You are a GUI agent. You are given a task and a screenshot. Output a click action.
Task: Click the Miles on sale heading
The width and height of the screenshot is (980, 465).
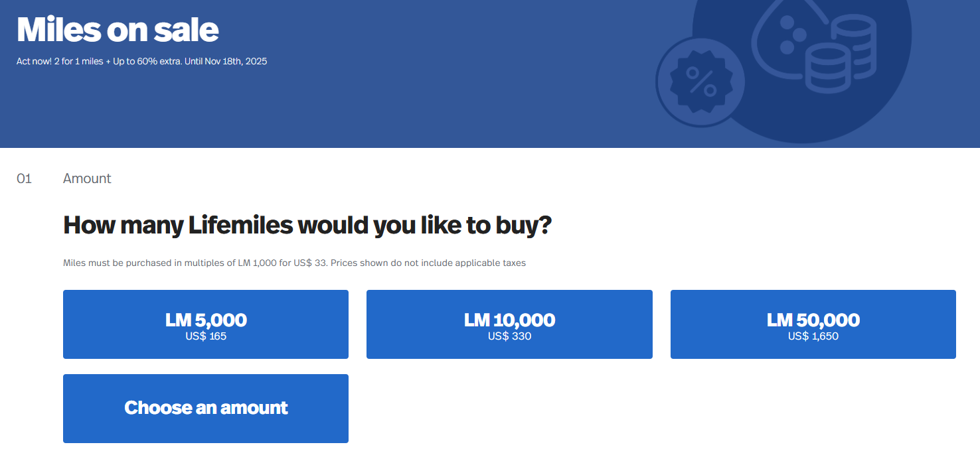click(x=117, y=29)
